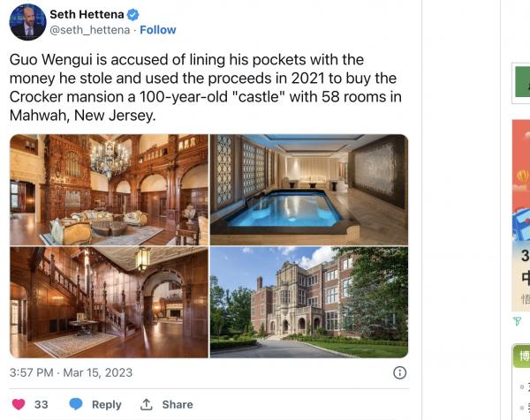Open the 3:57 PM Mar 15, 2023 timestamp
The height and width of the screenshot is (420, 530).
coord(71,372)
